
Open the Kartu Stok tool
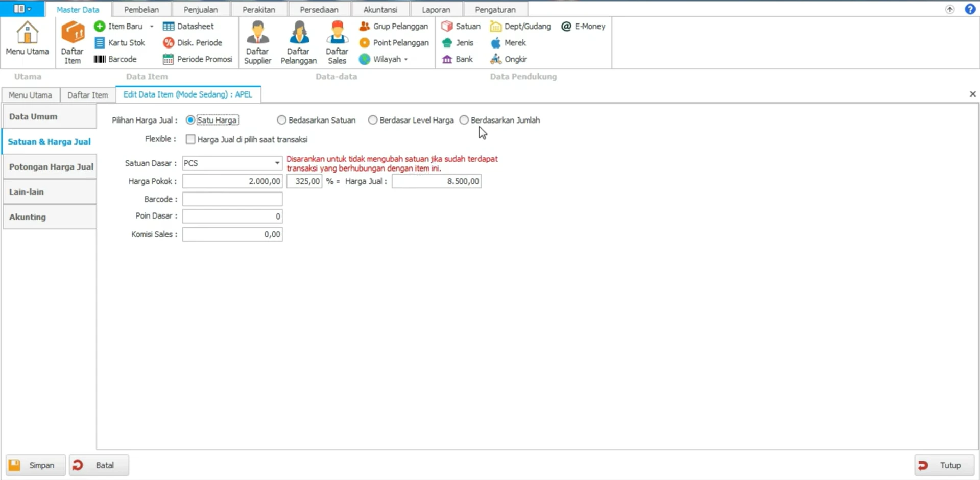click(120, 43)
